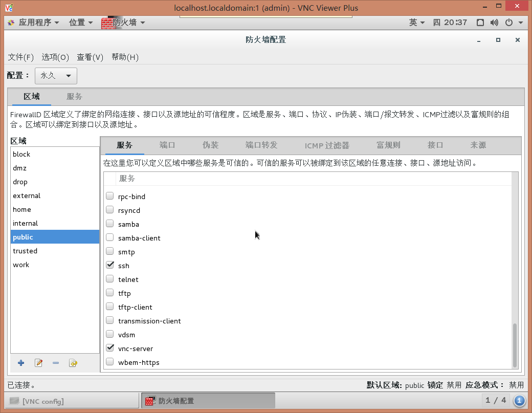
Task: Enable the rsyncd service checkbox
Action: tap(109, 210)
